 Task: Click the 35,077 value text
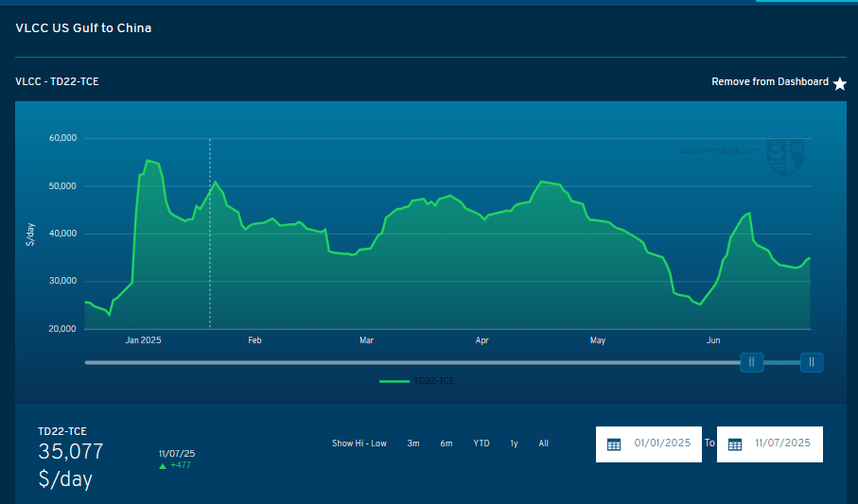(71, 451)
